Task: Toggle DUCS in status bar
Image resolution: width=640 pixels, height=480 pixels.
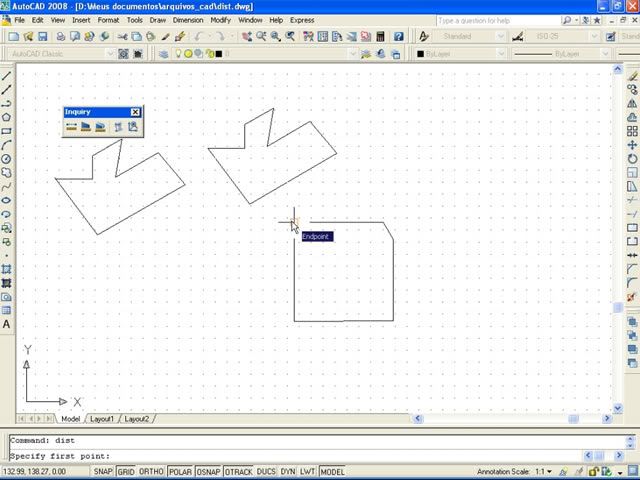Action: click(266, 471)
